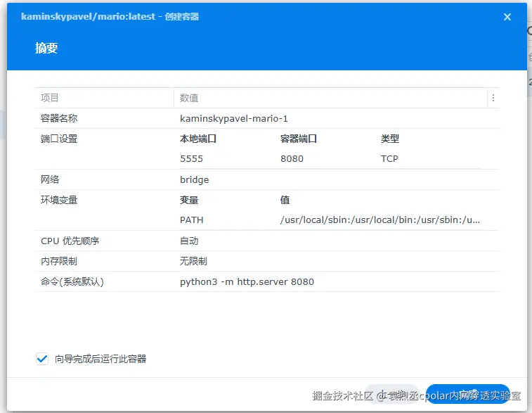The width and height of the screenshot is (532, 413).
Task: Click the 变量 sub-header
Action: pos(189,200)
